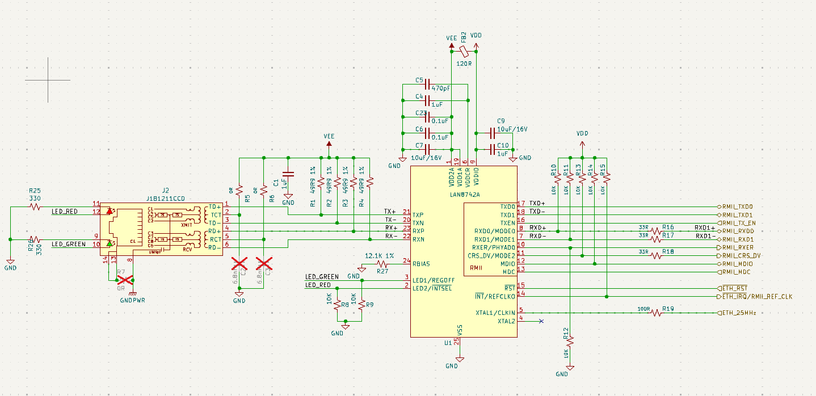Click the RMII_CRS_DV hierarchical label
Image resolution: width=816 pixels, height=396 pixels.
pos(740,256)
